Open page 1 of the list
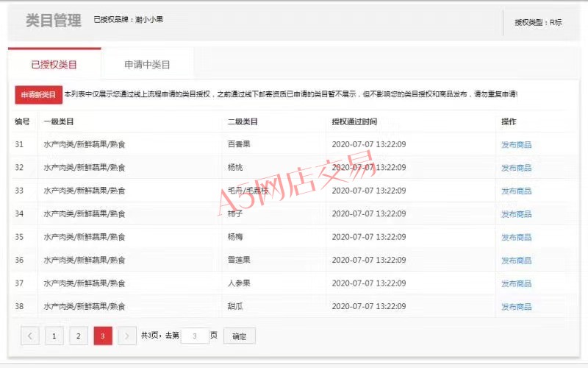 (54, 336)
